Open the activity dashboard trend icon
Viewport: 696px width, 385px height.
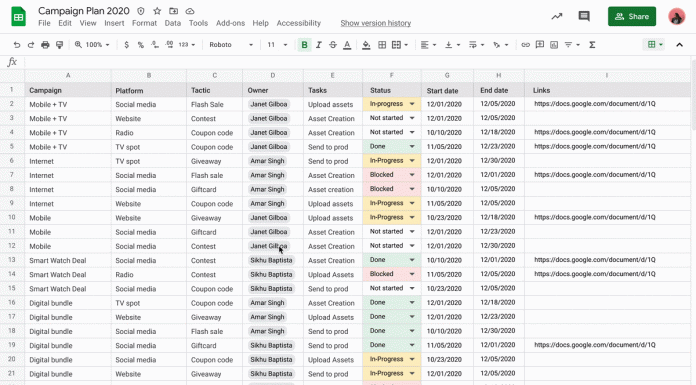coord(557,17)
